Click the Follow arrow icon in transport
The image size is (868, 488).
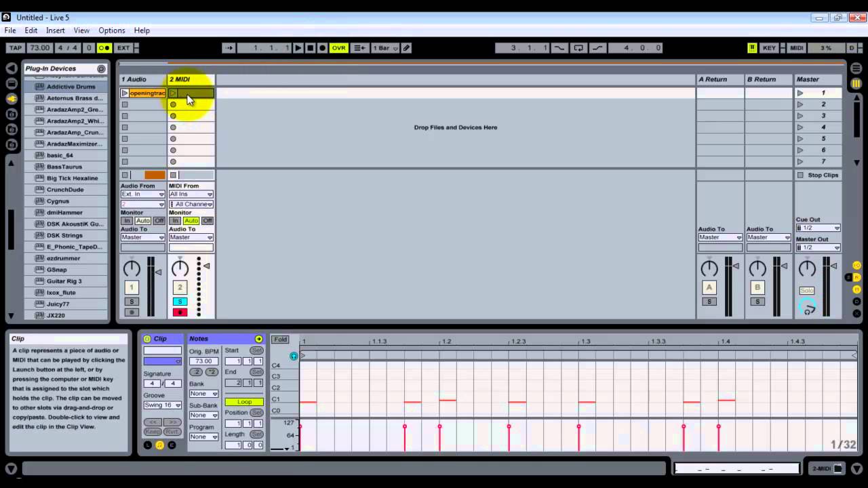[229, 48]
